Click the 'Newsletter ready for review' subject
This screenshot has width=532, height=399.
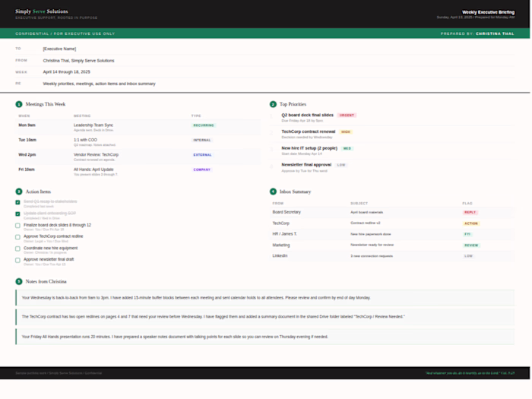pyautogui.click(x=372, y=245)
